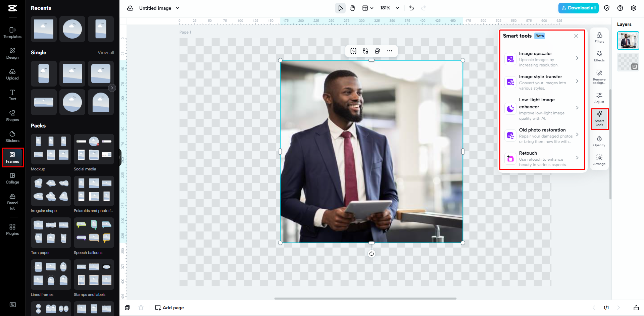Duplicate the image via floating toolbar icon
The image size is (644, 316).
click(x=377, y=51)
